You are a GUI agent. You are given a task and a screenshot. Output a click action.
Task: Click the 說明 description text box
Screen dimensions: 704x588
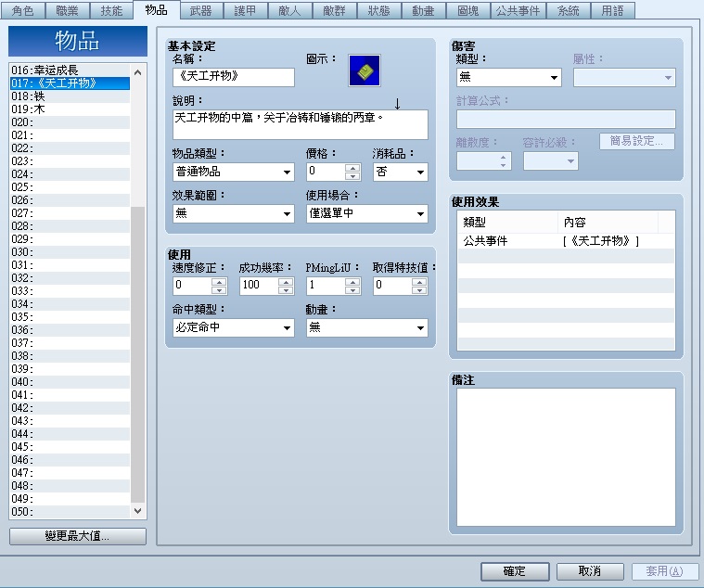(301, 124)
